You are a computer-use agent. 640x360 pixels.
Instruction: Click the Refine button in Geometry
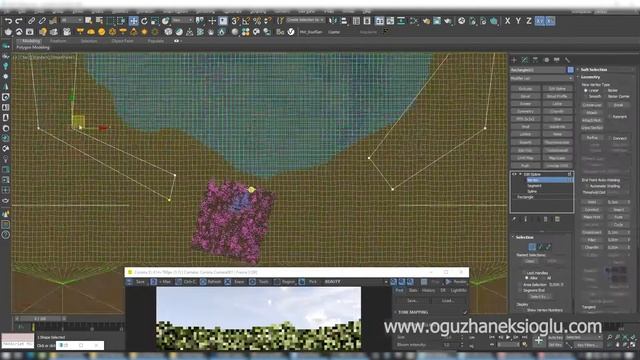(592, 138)
